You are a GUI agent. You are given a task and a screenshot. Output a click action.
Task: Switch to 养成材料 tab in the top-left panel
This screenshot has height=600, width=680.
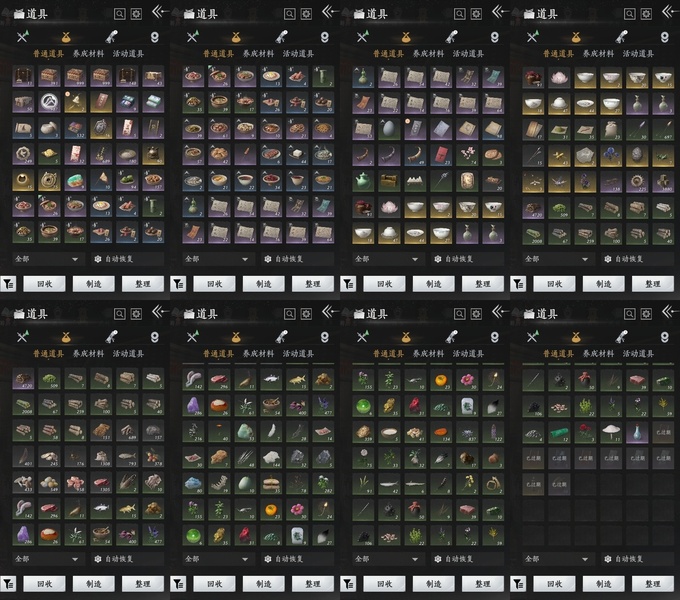(88, 54)
